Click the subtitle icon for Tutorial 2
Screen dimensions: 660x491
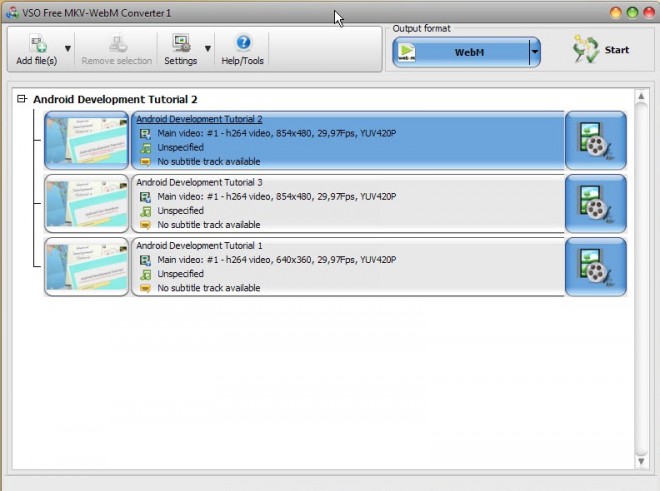145,162
